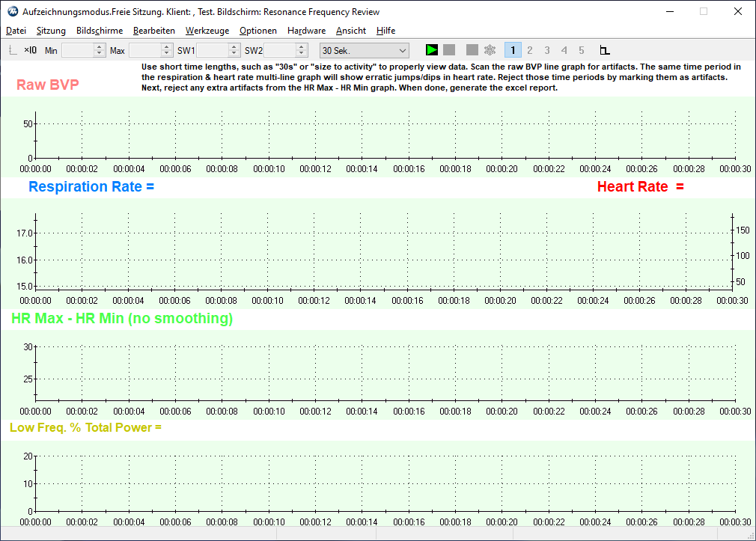Close the application window
This screenshot has width=756, height=541.
738,11
